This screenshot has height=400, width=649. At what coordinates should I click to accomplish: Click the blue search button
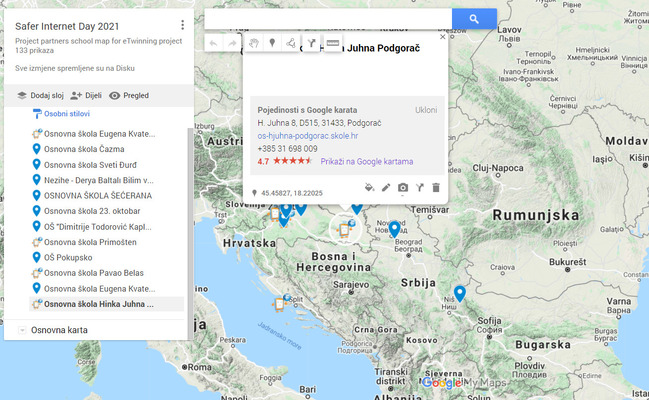[474, 19]
